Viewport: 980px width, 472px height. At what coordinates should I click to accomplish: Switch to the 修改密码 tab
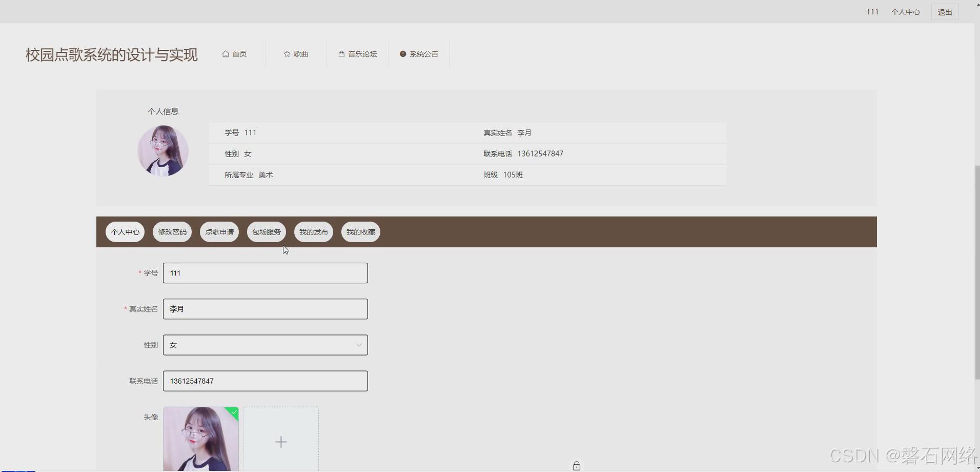point(172,231)
